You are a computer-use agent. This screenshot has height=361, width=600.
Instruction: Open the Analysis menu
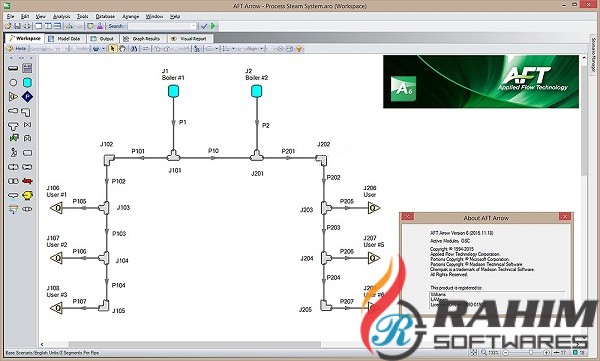61,16
